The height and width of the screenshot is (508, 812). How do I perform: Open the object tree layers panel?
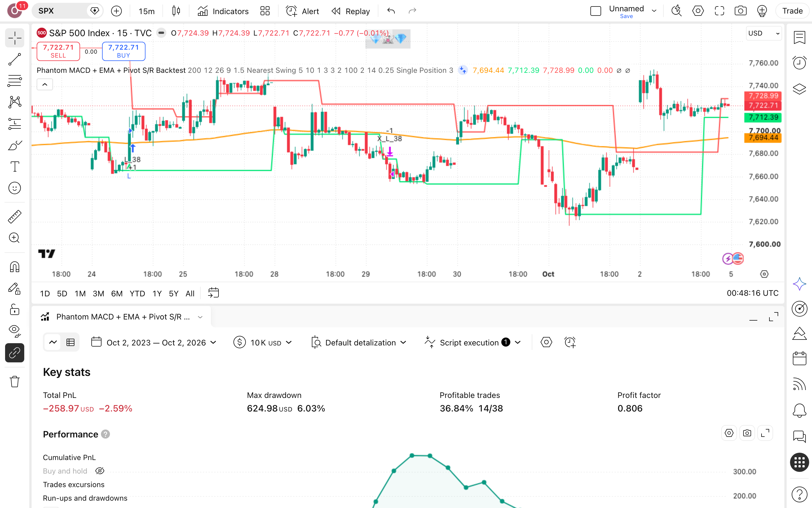coord(800,89)
